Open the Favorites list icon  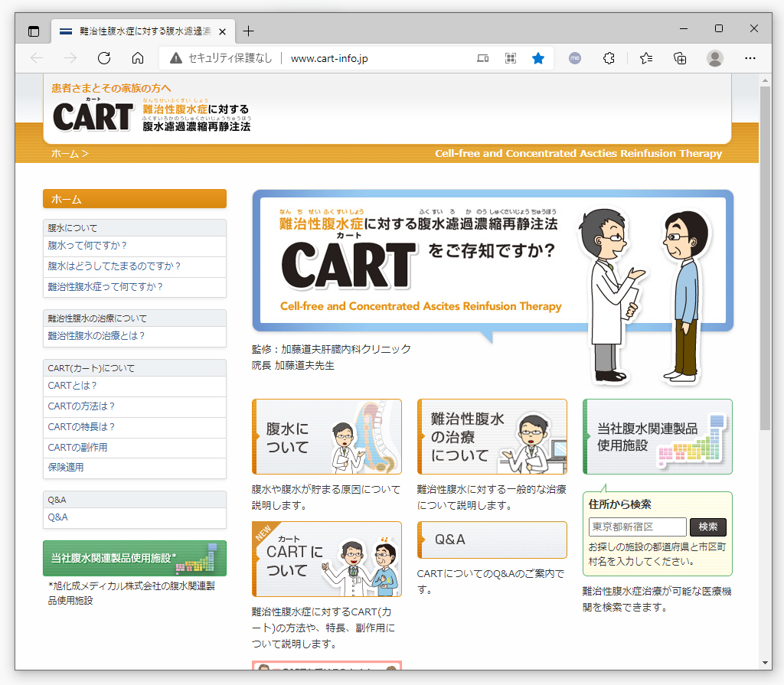pos(646,58)
